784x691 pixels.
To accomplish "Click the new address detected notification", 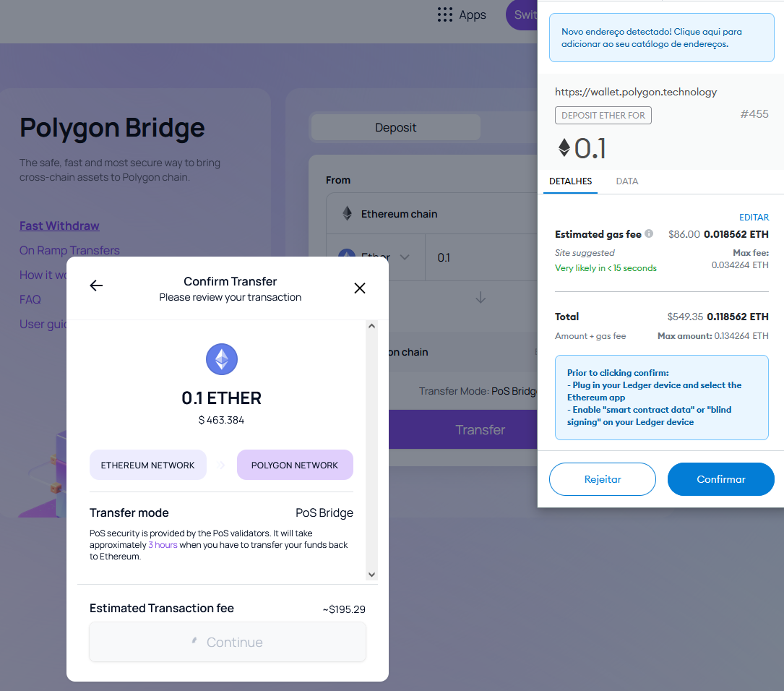I will pos(661,38).
